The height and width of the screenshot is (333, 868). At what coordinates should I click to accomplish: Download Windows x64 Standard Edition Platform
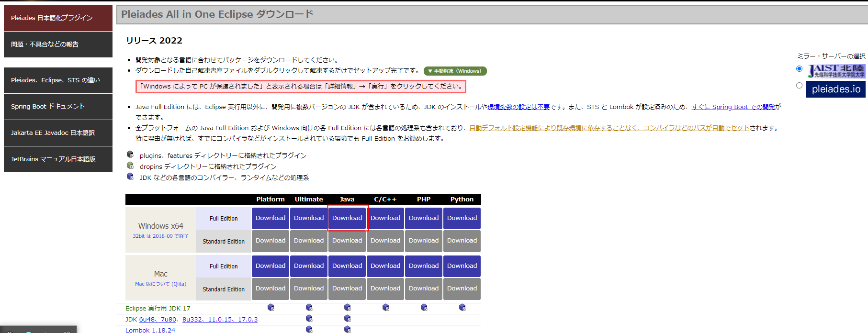point(271,241)
